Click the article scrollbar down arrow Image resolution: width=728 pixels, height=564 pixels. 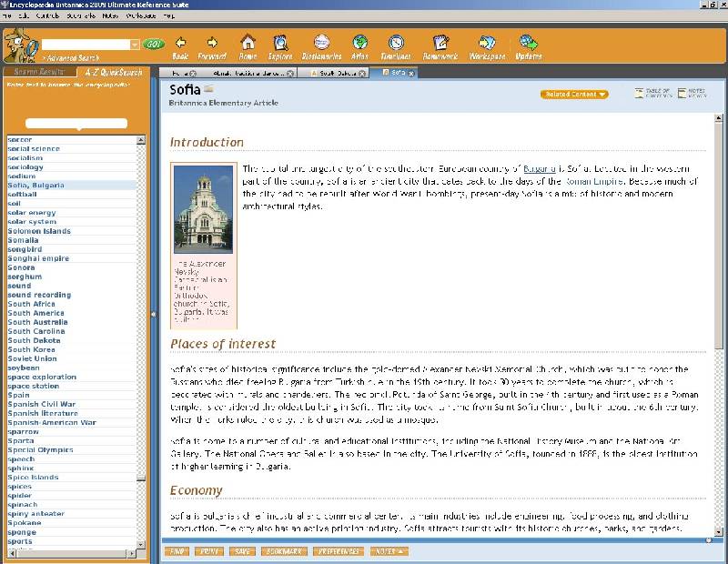pyautogui.click(x=719, y=532)
